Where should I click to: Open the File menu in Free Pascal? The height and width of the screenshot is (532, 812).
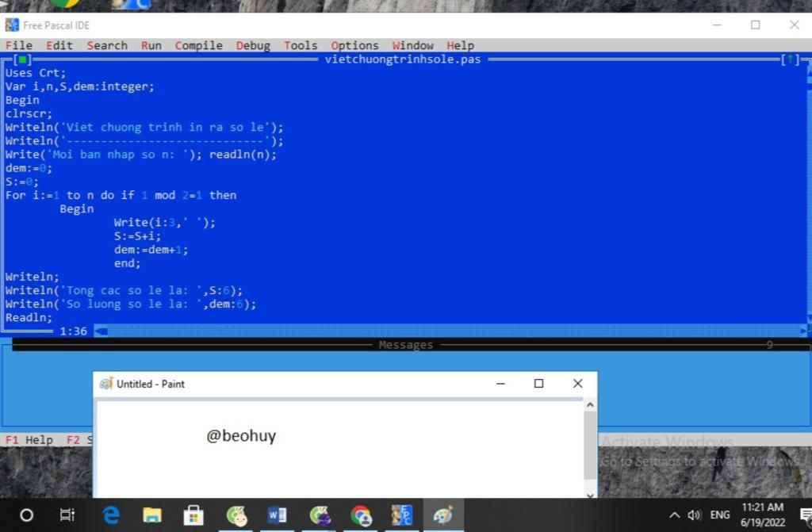point(19,45)
